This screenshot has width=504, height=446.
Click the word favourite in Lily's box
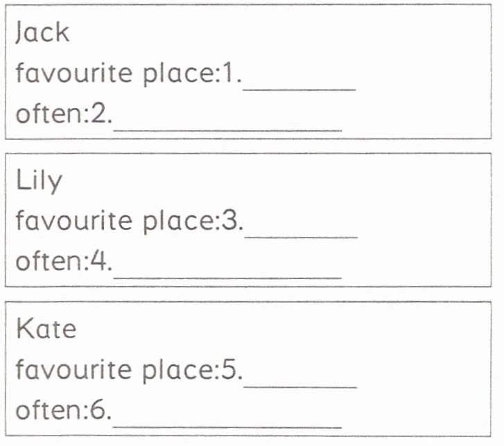tap(74, 222)
